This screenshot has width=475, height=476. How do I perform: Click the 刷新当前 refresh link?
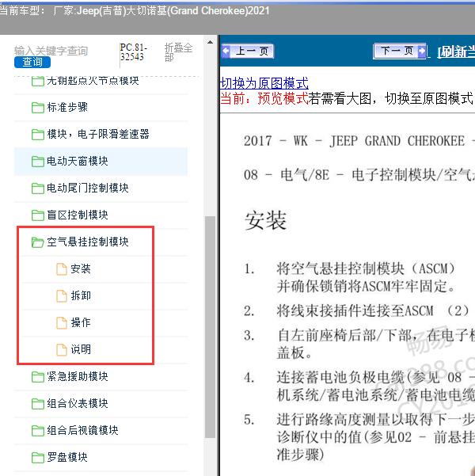pos(456,52)
